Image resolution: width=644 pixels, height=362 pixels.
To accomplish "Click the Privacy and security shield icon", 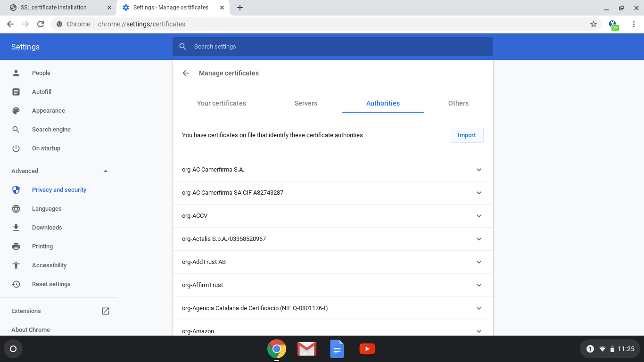I will coord(16,189).
